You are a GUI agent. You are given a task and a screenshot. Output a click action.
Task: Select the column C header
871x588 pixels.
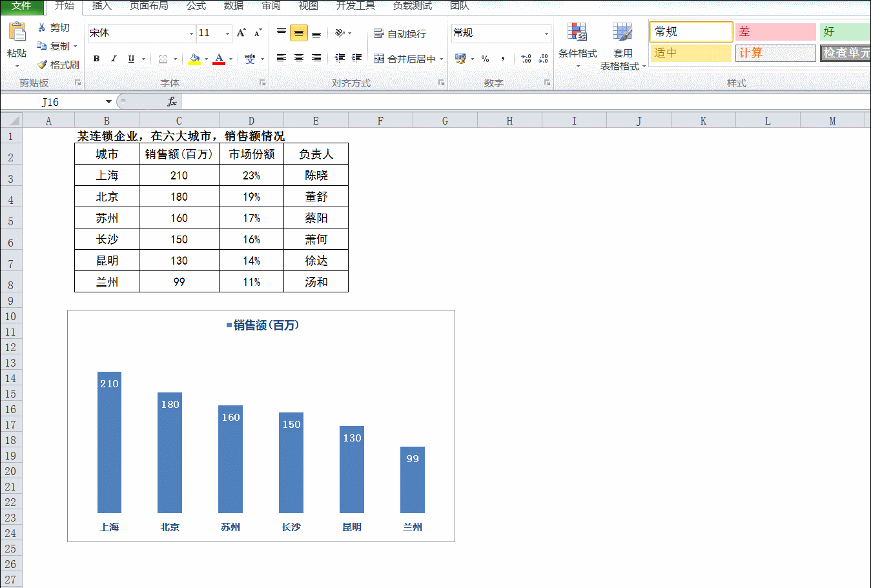click(179, 121)
